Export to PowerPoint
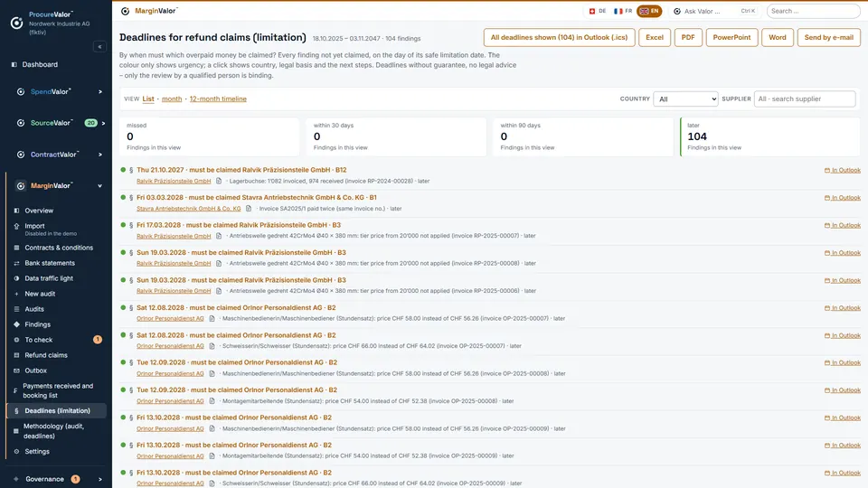Screen dimensions: 868x488 [x=731, y=38]
